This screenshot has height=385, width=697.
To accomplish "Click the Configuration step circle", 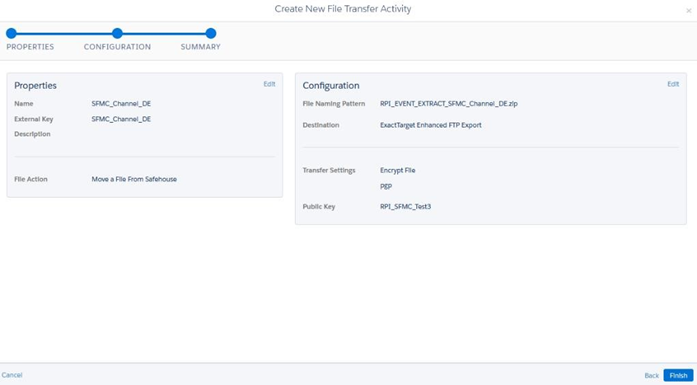I will [117, 33].
